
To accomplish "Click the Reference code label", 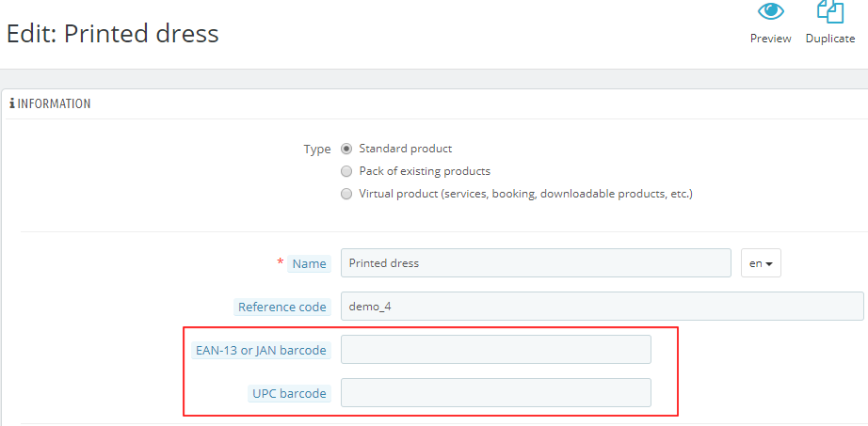I will (x=281, y=308).
